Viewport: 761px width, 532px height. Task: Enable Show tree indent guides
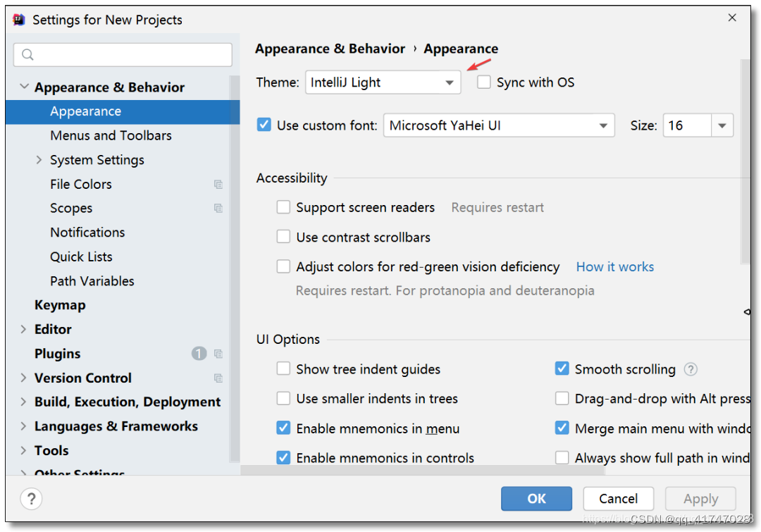(283, 369)
